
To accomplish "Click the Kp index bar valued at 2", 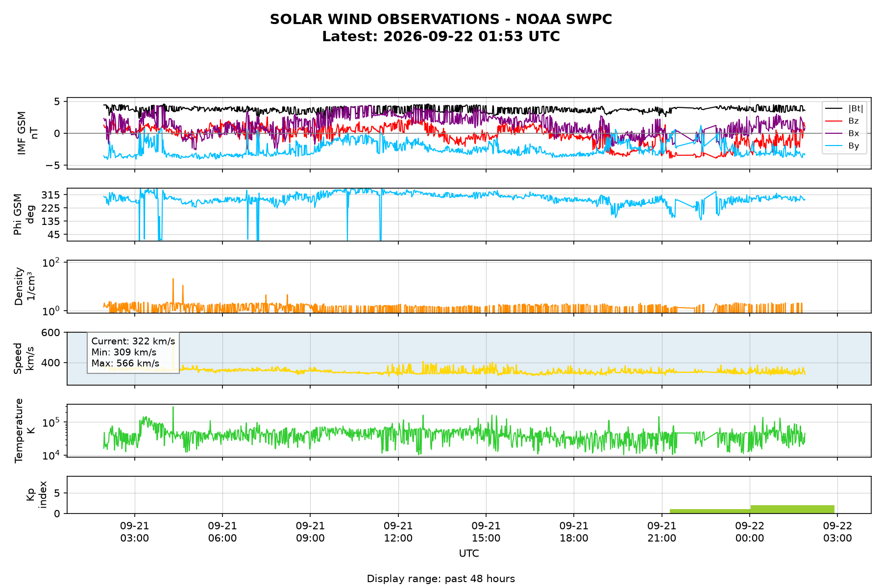I will coord(792,509).
